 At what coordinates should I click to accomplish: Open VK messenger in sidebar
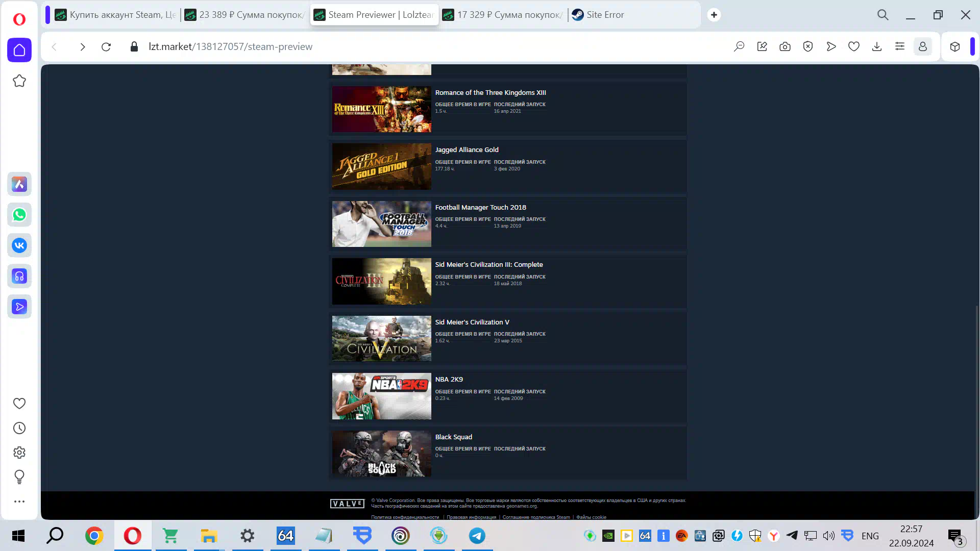pos(19,245)
